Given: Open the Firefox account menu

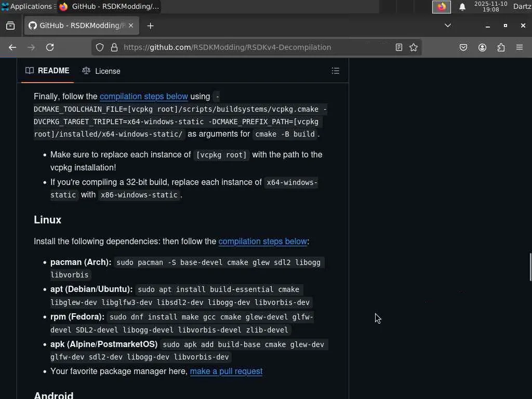Looking at the screenshot, I should click(x=482, y=47).
